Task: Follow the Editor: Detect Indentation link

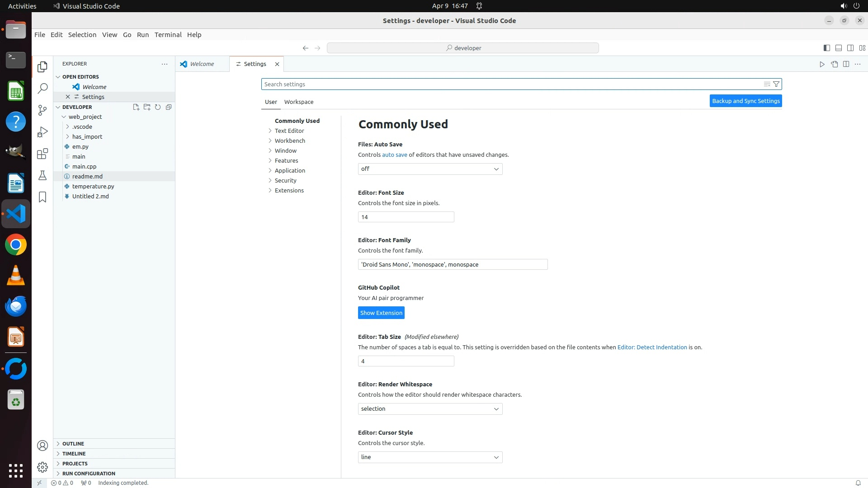Action: [x=652, y=347]
